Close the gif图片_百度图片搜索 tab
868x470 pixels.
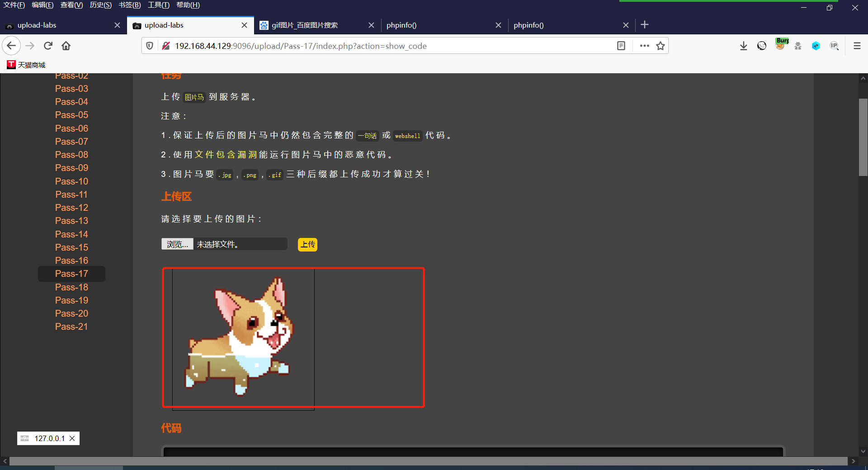tap(371, 25)
